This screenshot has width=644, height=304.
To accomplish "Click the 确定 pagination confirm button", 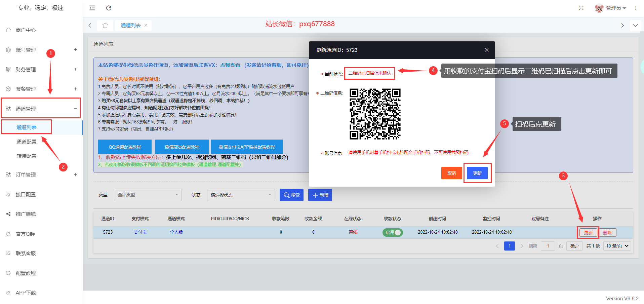I will [574, 246].
